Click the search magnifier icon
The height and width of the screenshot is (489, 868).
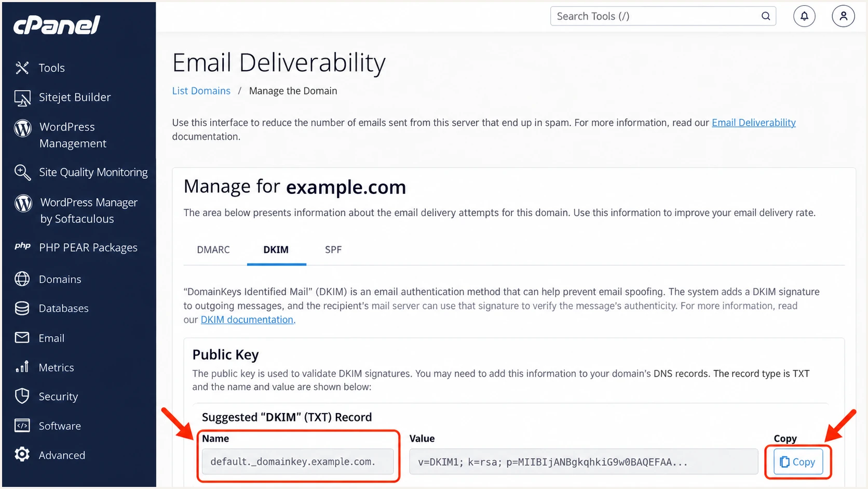(766, 16)
